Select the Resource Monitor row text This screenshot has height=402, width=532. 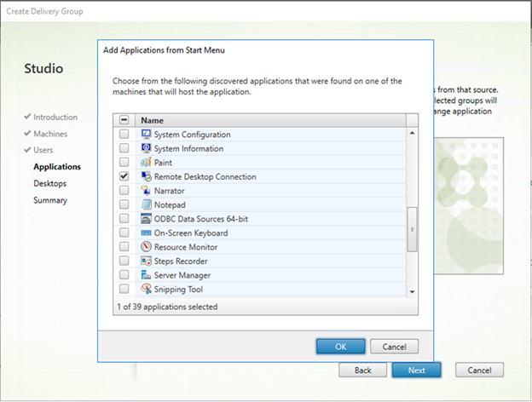186,247
